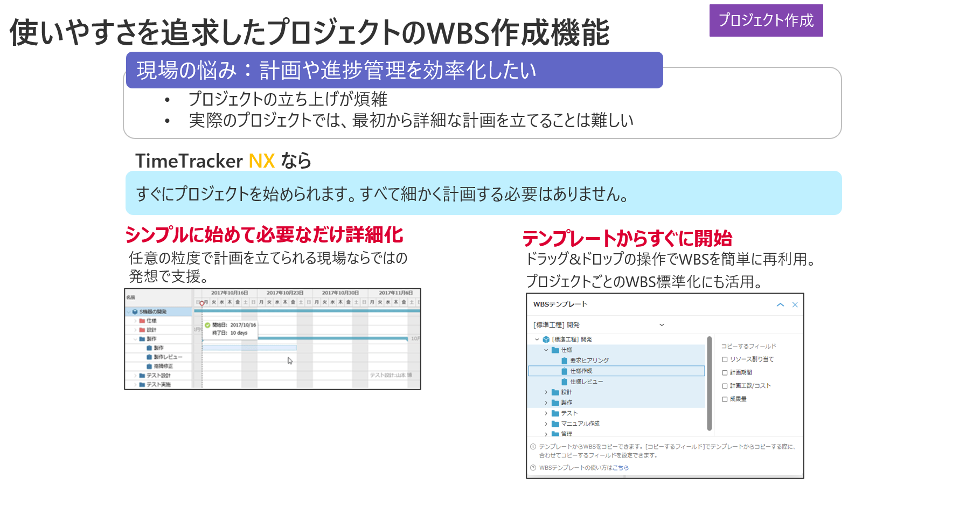
Task: Open the こちら usage link
Action: (x=621, y=468)
